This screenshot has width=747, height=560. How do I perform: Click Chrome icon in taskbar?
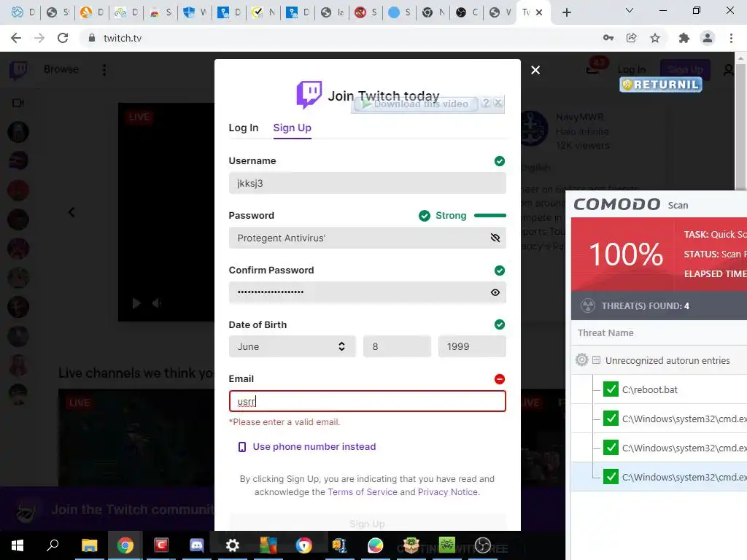coord(125,545)
